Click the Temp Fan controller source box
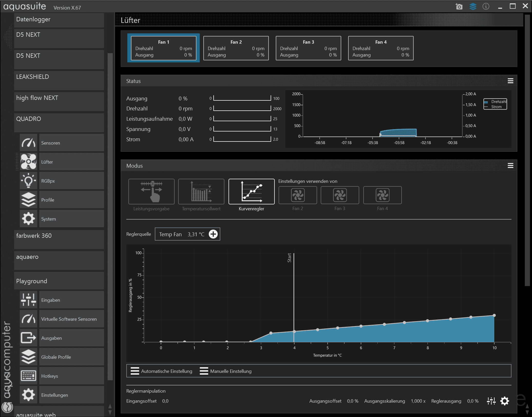532x417 pixels. 187,234
